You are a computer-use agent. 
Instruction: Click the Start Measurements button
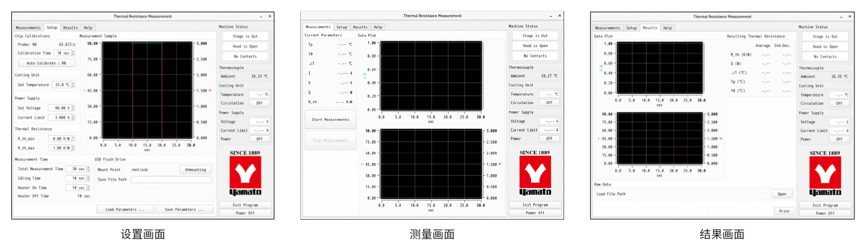(x=331, y=120)
